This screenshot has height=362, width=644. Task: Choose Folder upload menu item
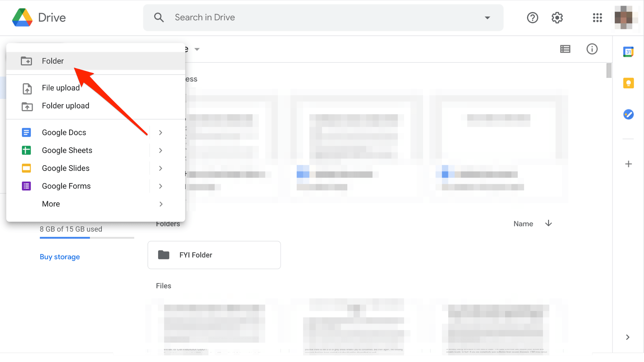pos(96,106)
